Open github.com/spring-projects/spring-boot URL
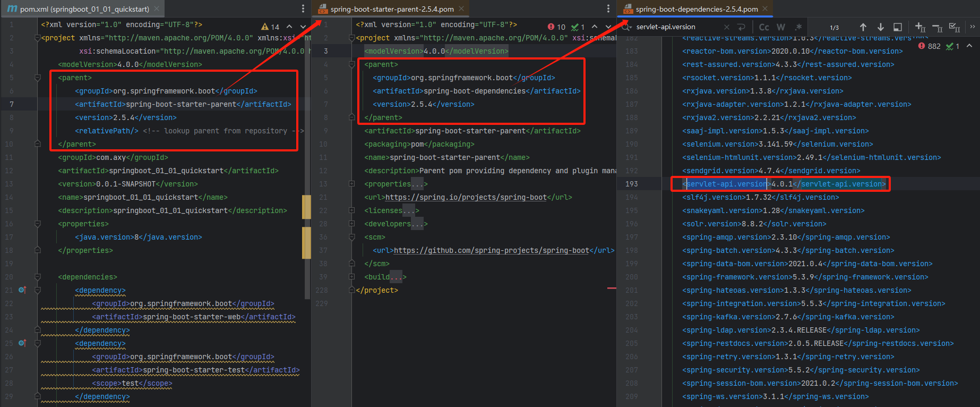The image size is (980, 407). [x=491, y=250]
